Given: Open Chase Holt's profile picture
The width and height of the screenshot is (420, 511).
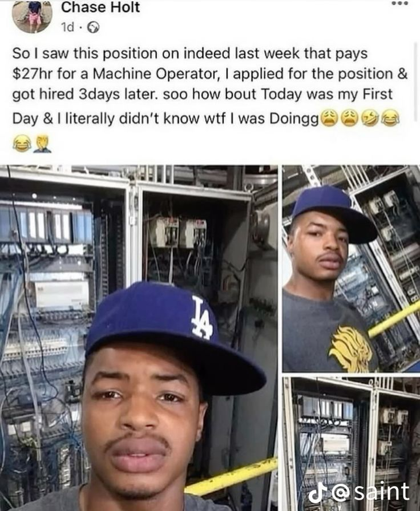Looking at the screenshot, I should [x=32, y=15].
